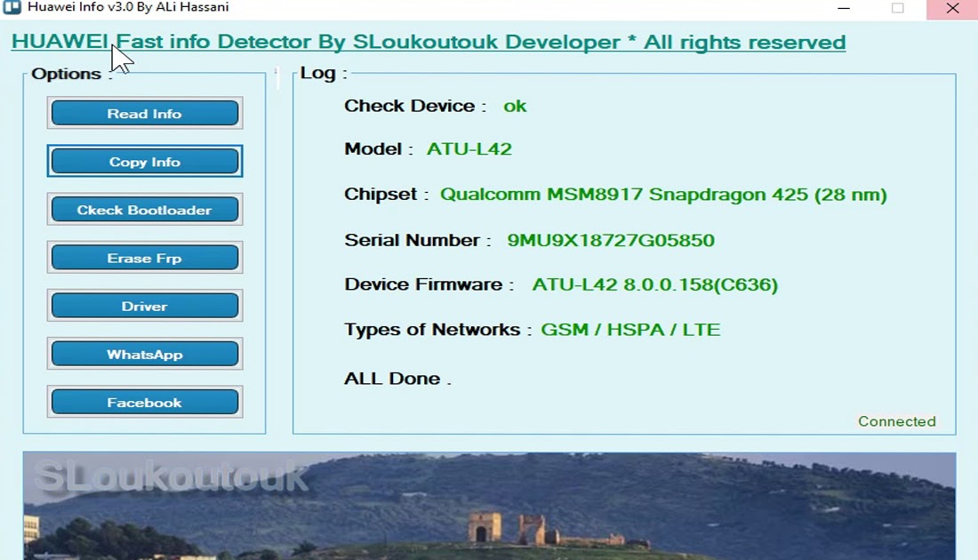Viewport: 978px width, 560px height.
Task: Click the Types of Networks label
Action: [x=437, y=329]
